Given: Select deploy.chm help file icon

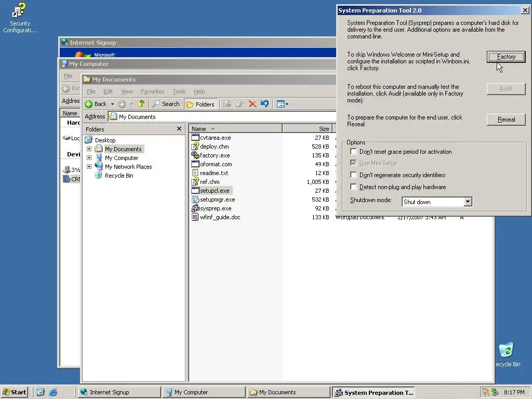Looking at the screenshot, I should click(x=195, y=146).
